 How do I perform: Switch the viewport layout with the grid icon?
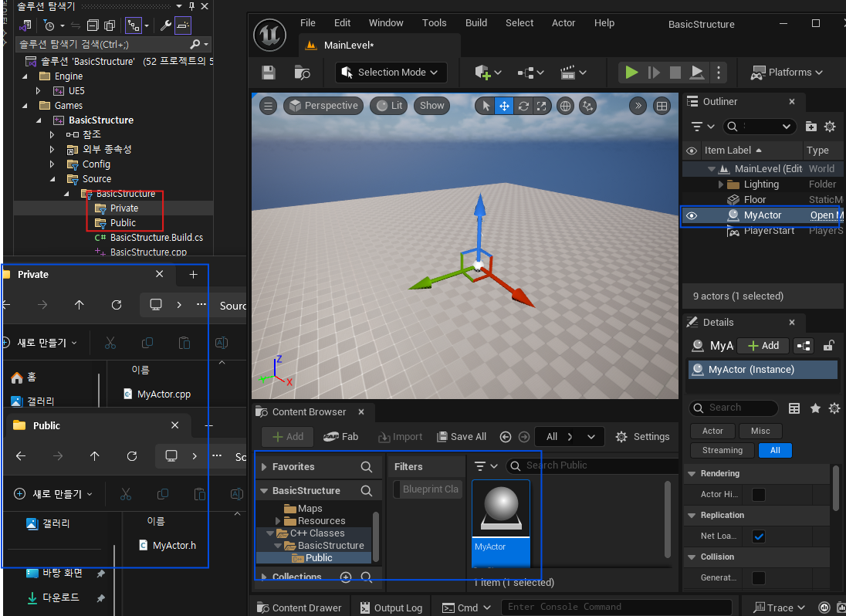[x=662, y=106]
